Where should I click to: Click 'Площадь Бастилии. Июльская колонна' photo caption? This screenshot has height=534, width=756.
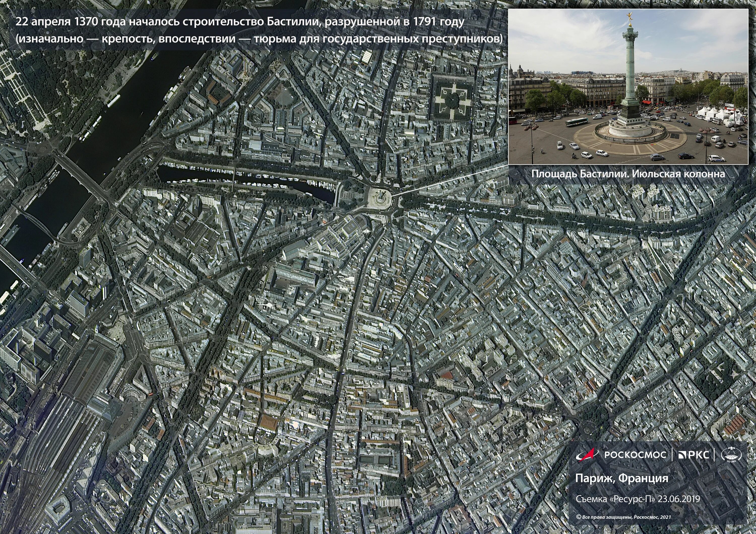coord(628,174)
